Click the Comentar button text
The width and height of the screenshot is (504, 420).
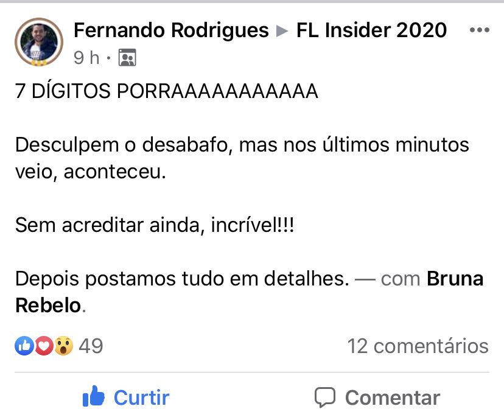click(x=393, y=398)
